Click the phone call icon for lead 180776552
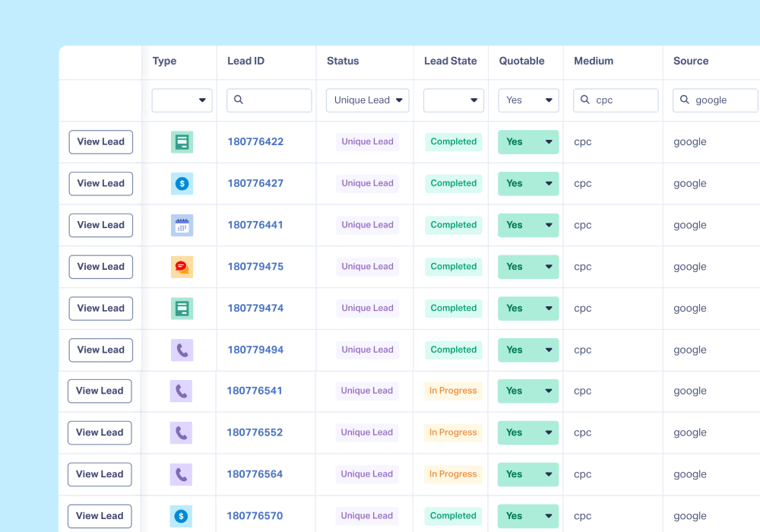The height and width of the screenshot is (532, 760). 181,432
